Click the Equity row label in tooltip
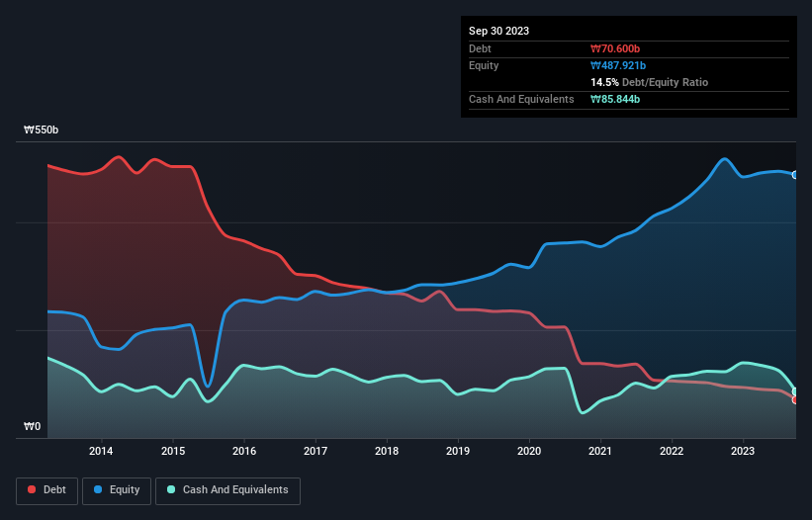 pyautogui.click(x=484, y=65)
